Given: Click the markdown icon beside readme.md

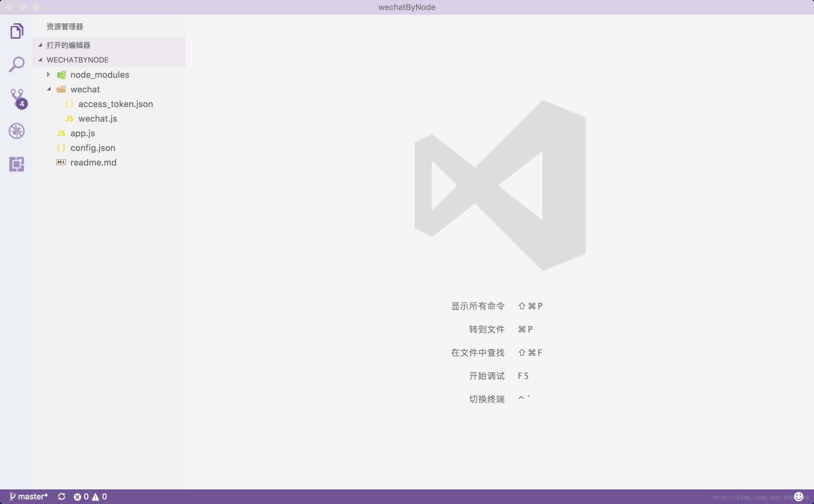Looking at the screenshot, I should [61, 162].
